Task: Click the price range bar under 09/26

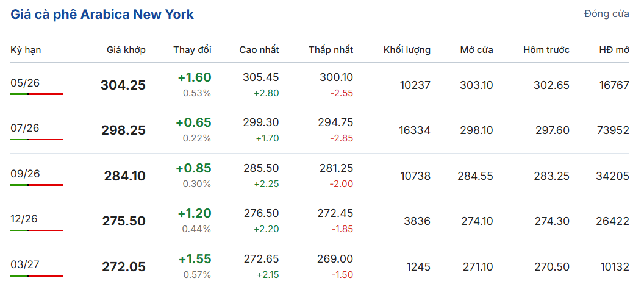Action: (37, 185)
